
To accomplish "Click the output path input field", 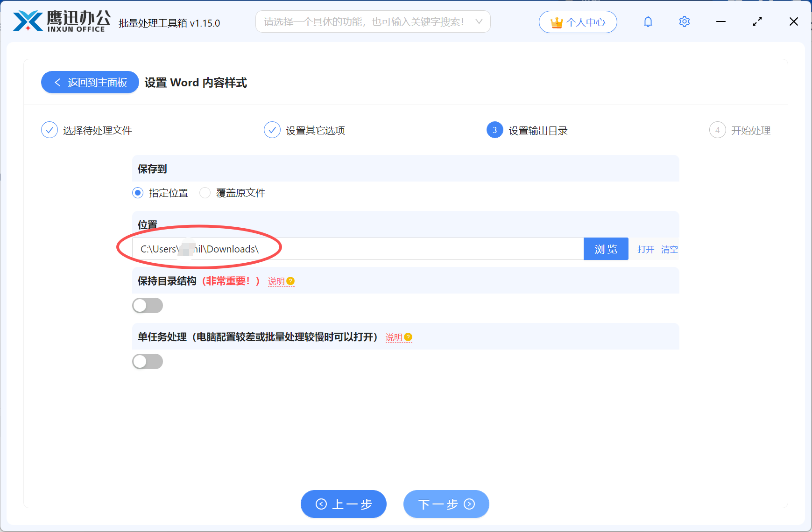I will pos(358,249).
